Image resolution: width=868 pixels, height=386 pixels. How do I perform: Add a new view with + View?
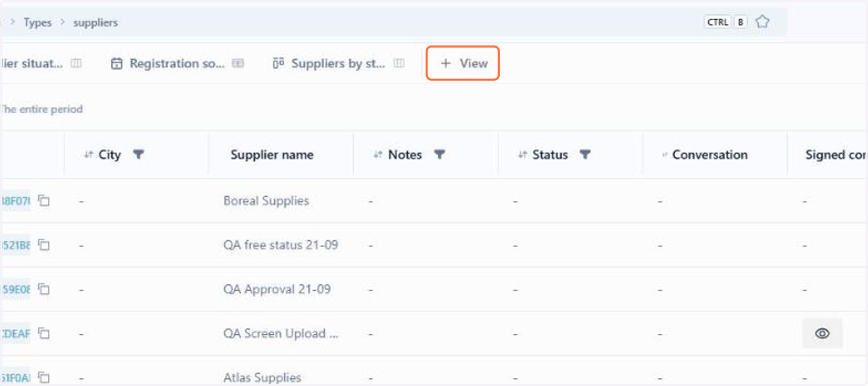click(463, 64)
